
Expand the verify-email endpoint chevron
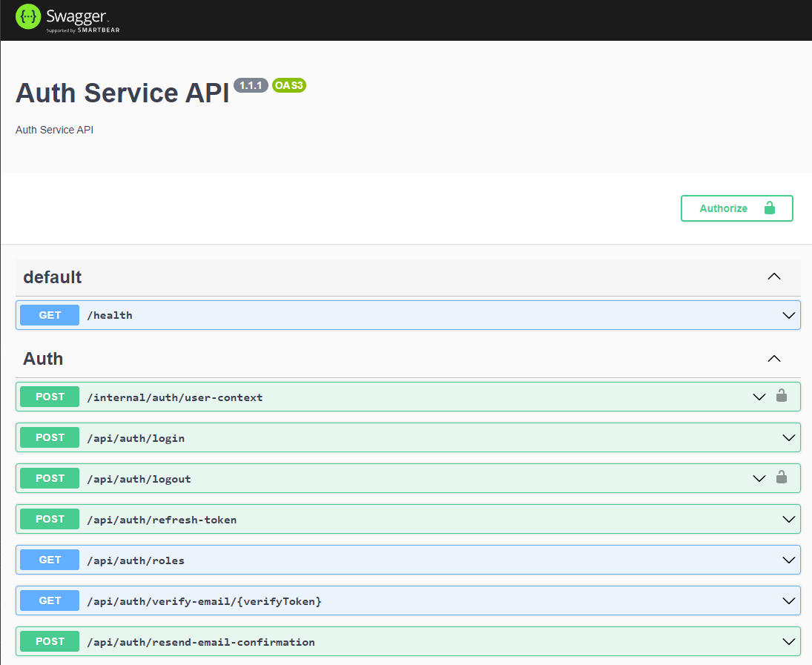(x=788, y=601)
